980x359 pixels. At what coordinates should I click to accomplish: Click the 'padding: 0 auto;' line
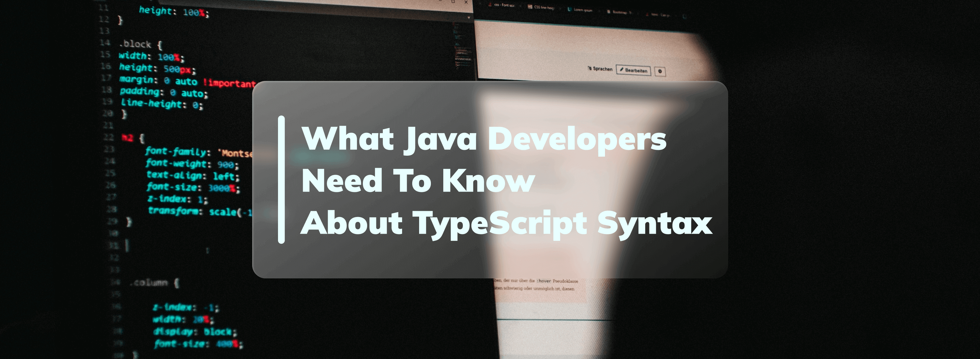pyautogui.click(x=164, y=92)
